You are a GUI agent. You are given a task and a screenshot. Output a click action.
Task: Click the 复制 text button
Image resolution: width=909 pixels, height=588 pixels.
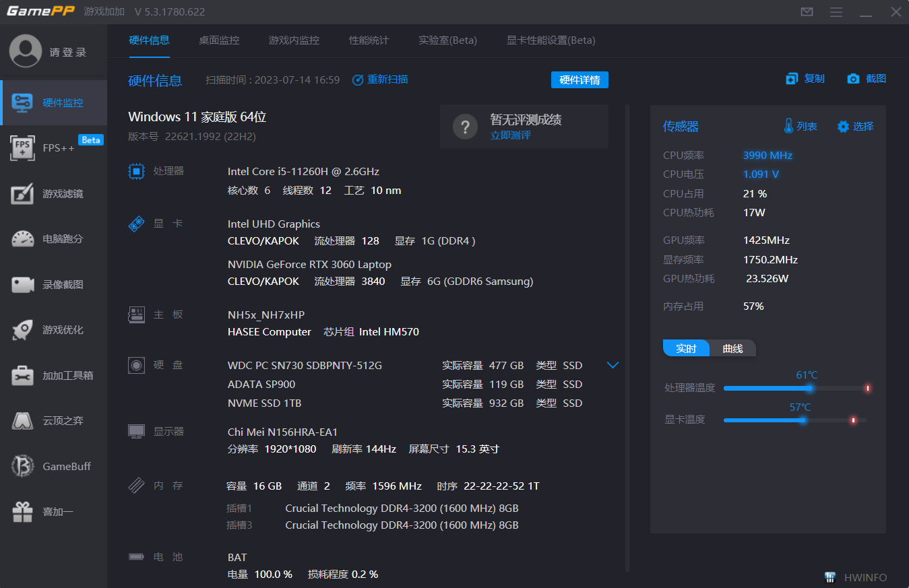point(815,79)
